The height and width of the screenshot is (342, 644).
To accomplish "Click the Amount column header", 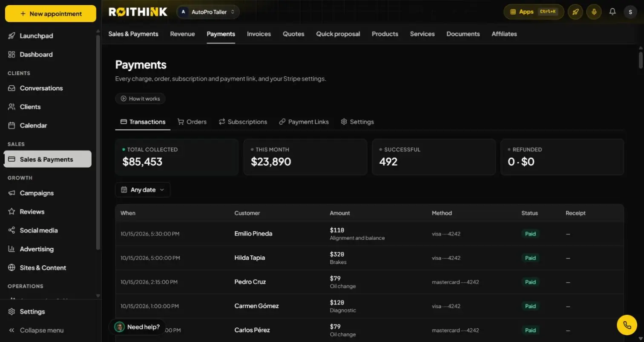I will tap(340, 213).
